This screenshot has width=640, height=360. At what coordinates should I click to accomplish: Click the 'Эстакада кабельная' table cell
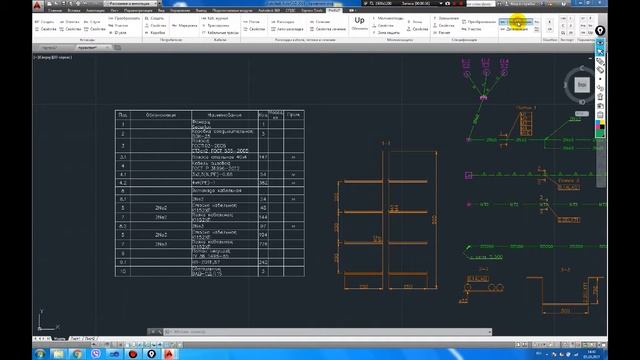[224, 191]
